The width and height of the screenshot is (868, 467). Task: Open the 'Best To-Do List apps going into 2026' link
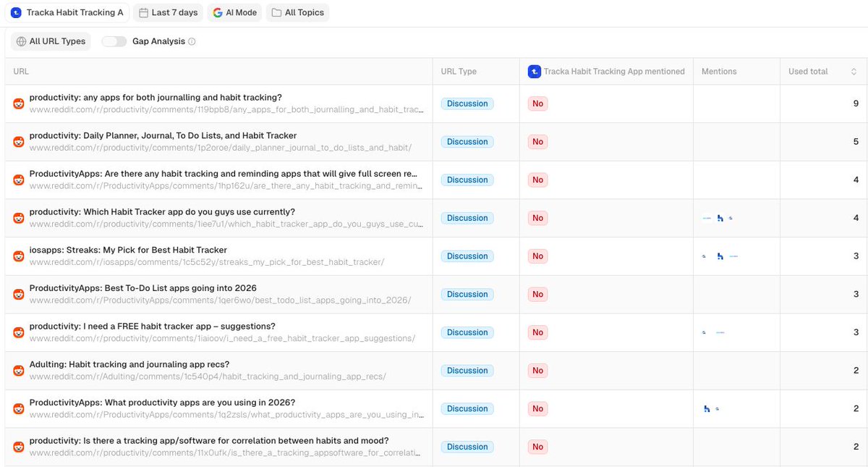pyautogui.click(x=143, y=288)
